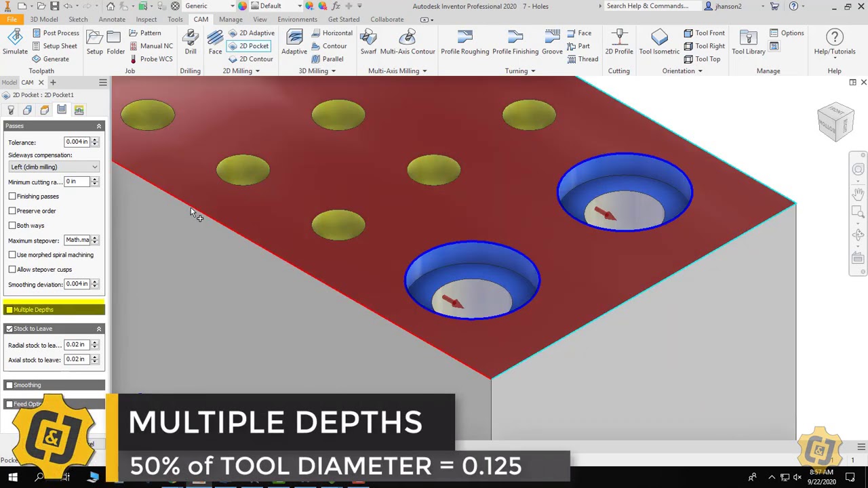Image resolution: width=868 pixels, height=488 pixels.
Task: Open the Post Process dialog
Action: [x=56, y=33]
